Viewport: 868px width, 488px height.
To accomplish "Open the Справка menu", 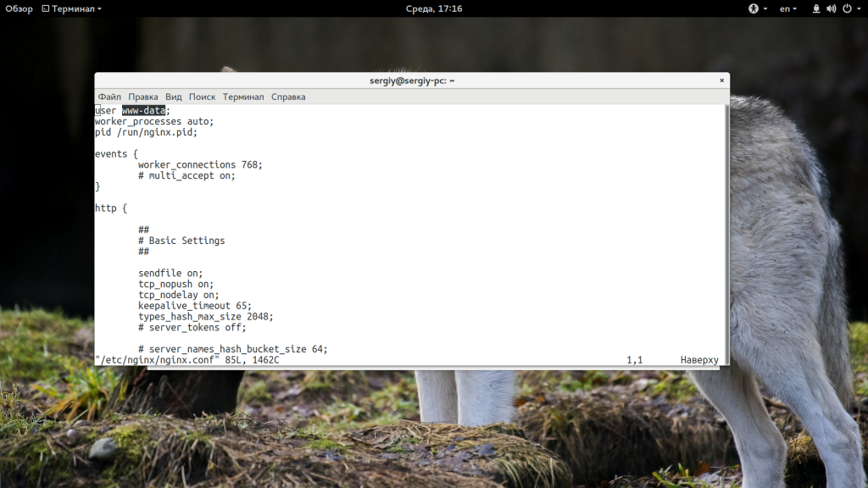I will pos(288,97).
